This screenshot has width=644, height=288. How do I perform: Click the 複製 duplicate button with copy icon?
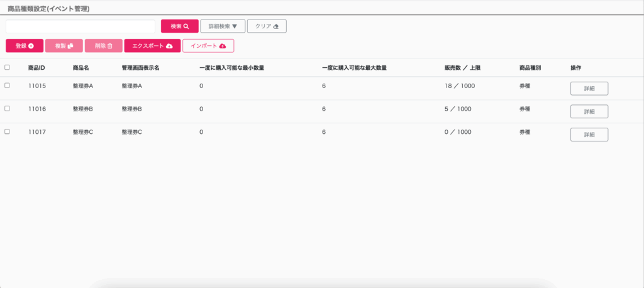64,46
